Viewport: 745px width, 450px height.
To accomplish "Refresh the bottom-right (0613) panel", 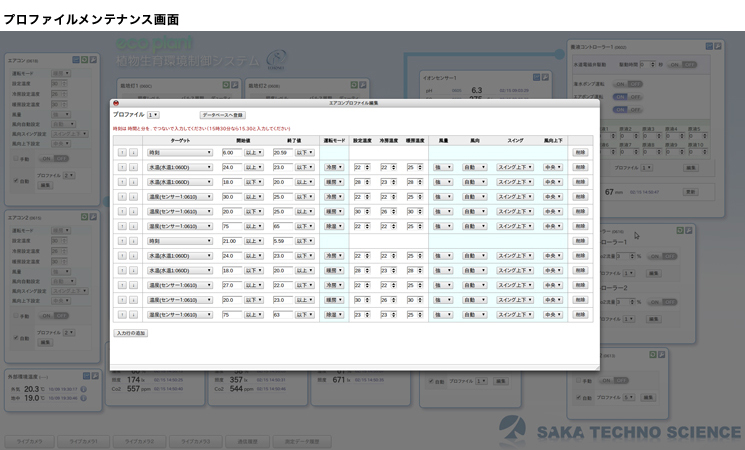I will point(652,354).
